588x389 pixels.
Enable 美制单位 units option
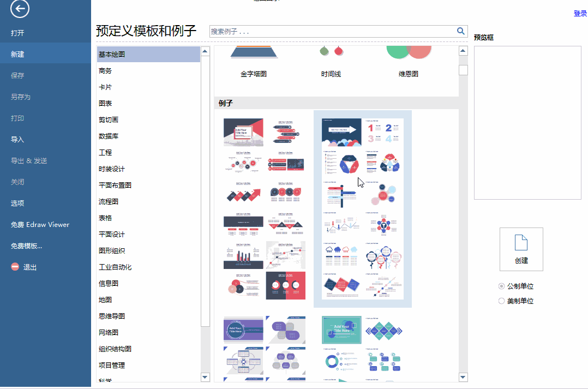click(501, 300)
